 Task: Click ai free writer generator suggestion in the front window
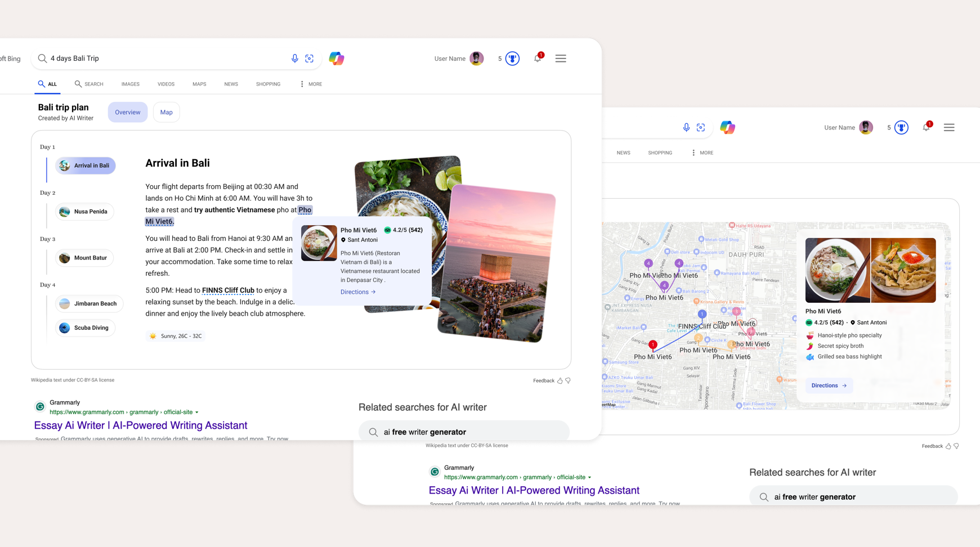point(464,431)
